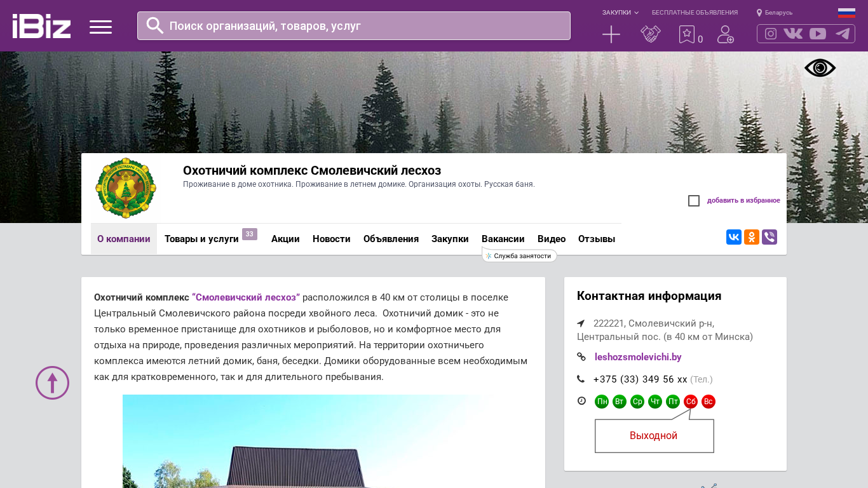Select Friday Пт schedule dot

pyautogui.click(x=673, y=402)
